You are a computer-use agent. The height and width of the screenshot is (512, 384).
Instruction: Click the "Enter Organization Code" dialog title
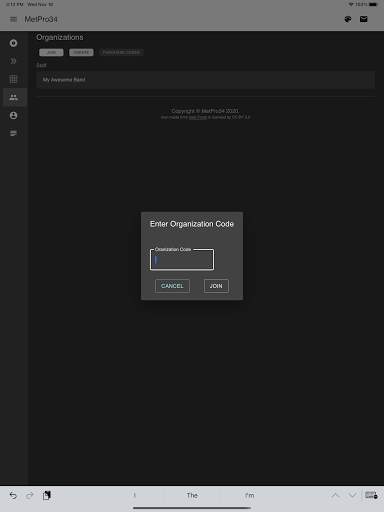(x=192, y=224)
